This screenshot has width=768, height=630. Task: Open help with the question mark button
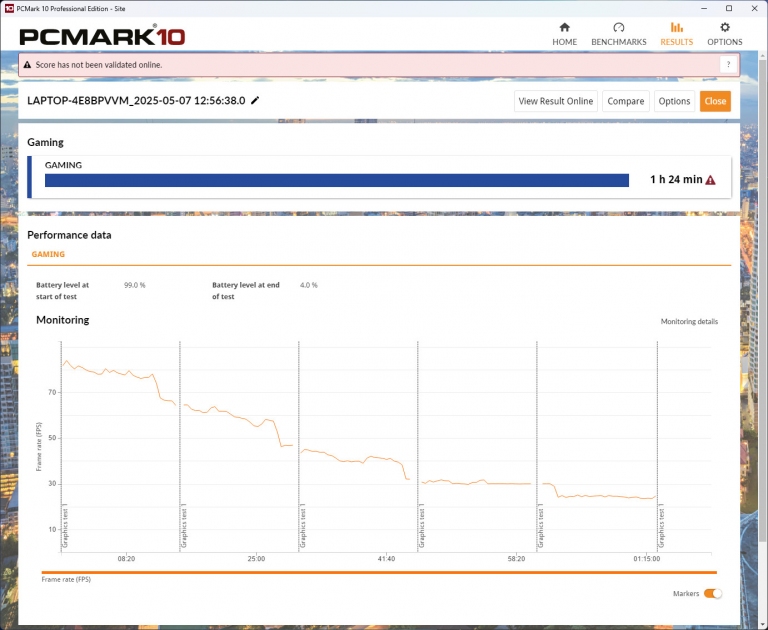click(x=728, y=65)
